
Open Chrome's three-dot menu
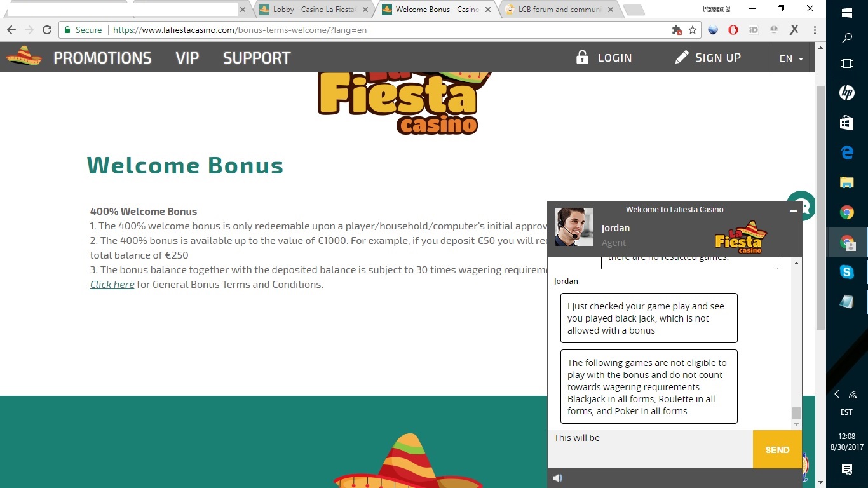click(x=815, y=30)
